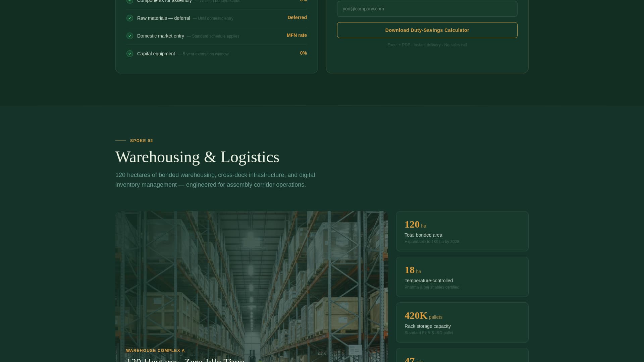The image size is (644, 362).
Task: Click the 47 min stat value
Action: 410,359
